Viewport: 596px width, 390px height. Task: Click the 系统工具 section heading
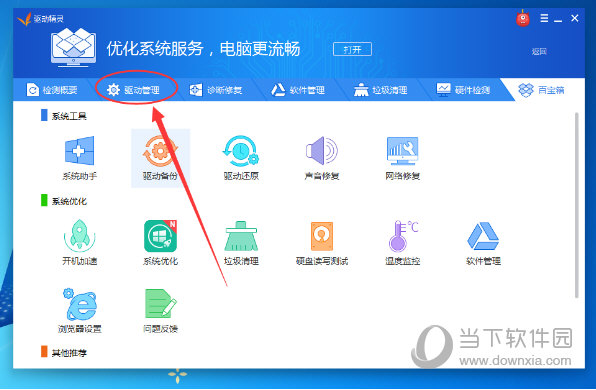point(69,116)
